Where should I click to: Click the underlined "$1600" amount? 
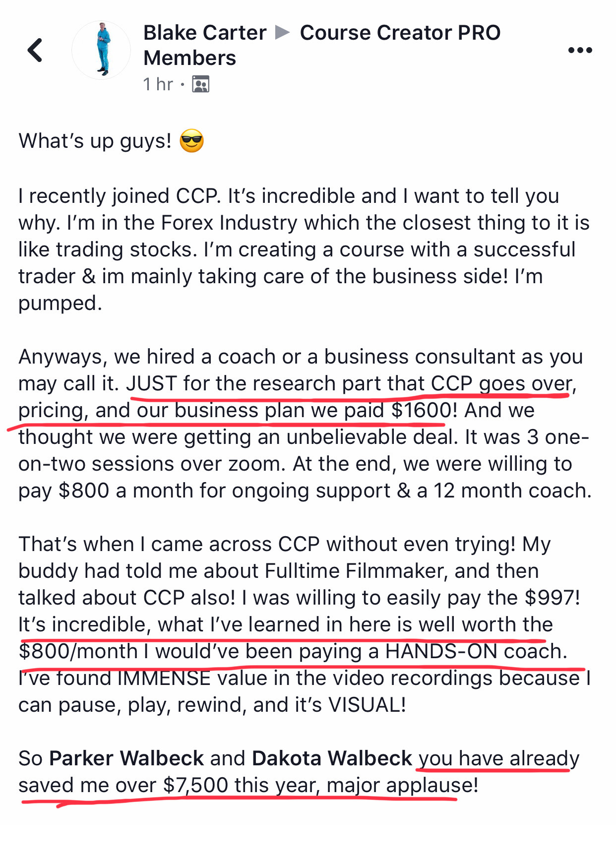click(421, 410)
